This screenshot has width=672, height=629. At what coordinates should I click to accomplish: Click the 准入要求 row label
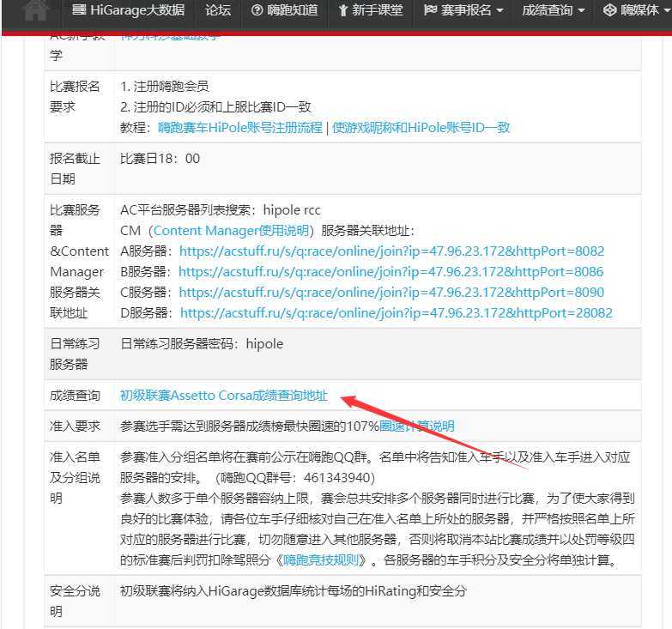[75, 426]
